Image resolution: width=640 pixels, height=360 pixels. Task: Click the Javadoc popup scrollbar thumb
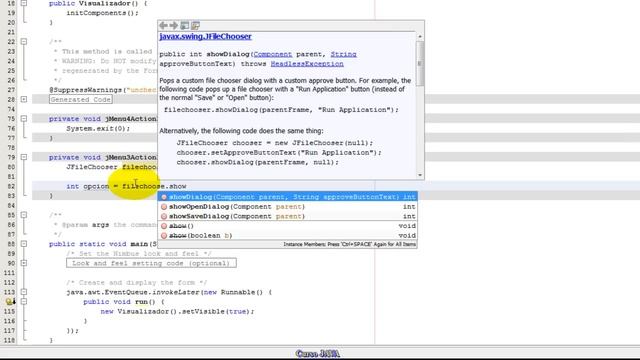(420, 63)
